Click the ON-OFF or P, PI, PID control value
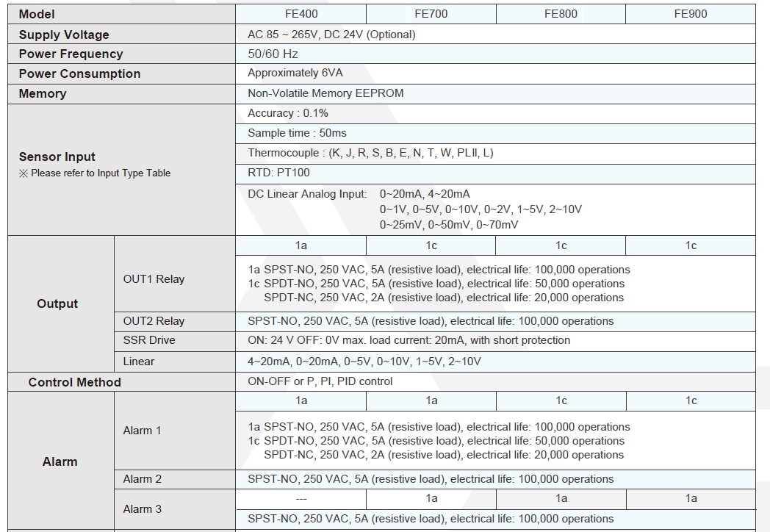770x532 pixels. (x=320, y=381)
